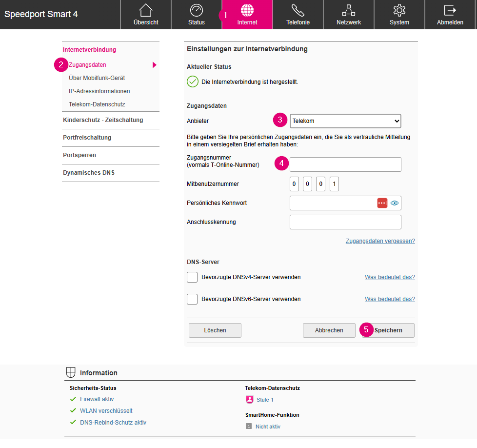This screenshot has height=448, width=477.
Task: Expand the Portfreischaltung section
Action: (87, 138)
